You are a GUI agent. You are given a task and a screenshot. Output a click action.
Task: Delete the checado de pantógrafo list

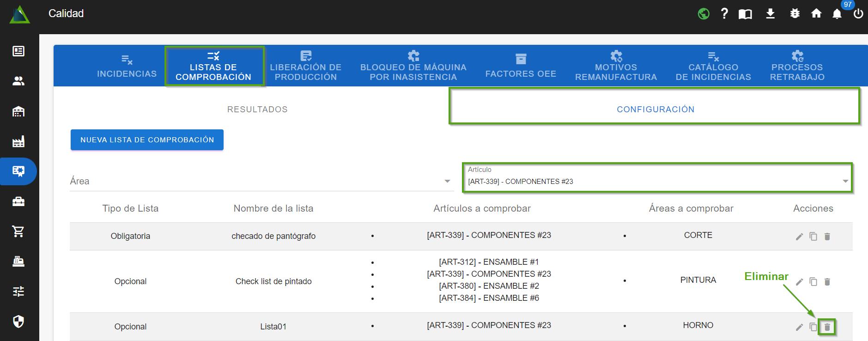[x=827, y=237]
